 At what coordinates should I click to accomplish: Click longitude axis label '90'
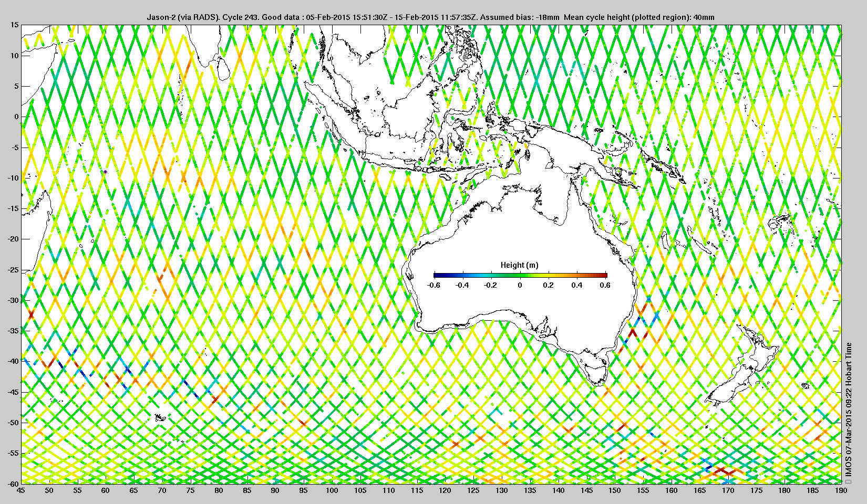tap(275, 491)
